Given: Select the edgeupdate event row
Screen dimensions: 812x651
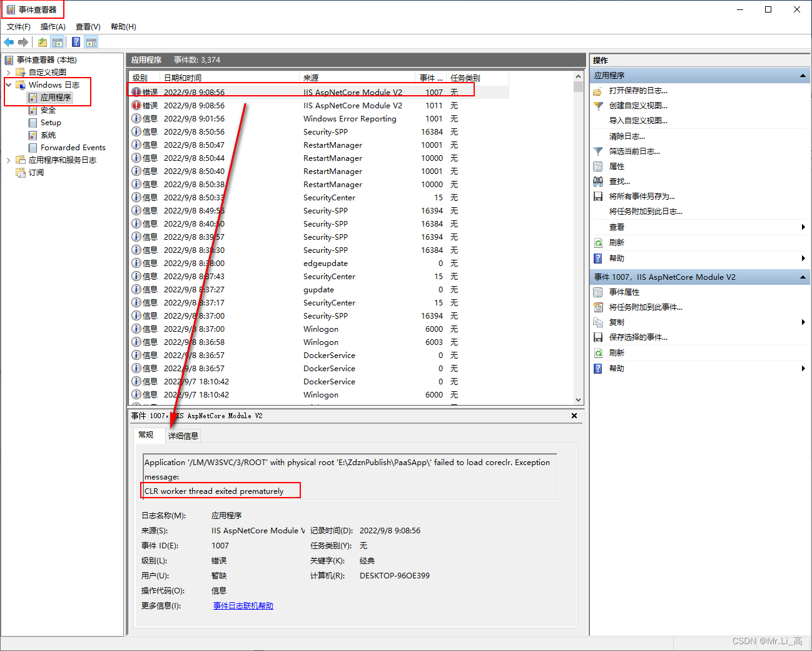Looking at the screenshot, I should (319, 264).
